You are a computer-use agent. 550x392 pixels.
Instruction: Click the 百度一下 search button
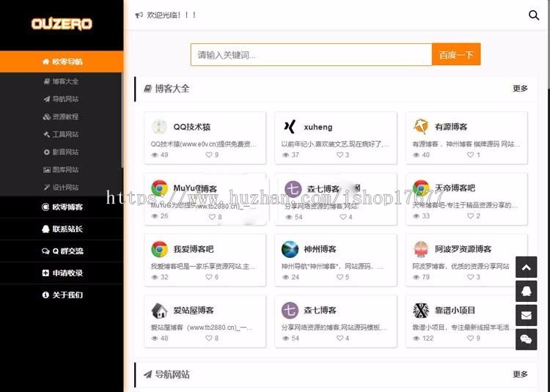(x=456, y=55)
